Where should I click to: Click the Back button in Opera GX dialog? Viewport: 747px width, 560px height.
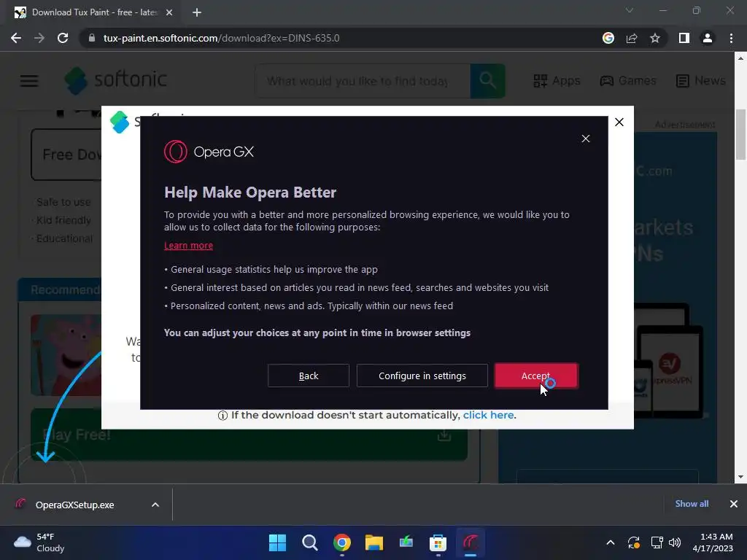tap(309, 376)
